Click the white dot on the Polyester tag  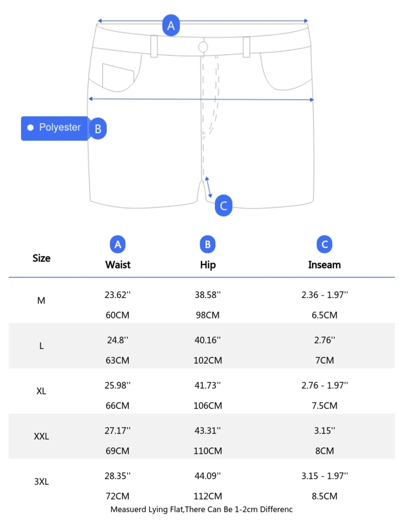pyautogui.click(x=30, y=128)
